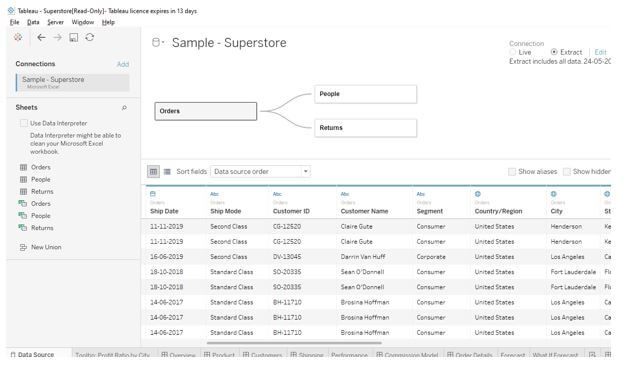Open the Help menu
The width and height of the screenshot is (626, 369).
click(108, 22)
